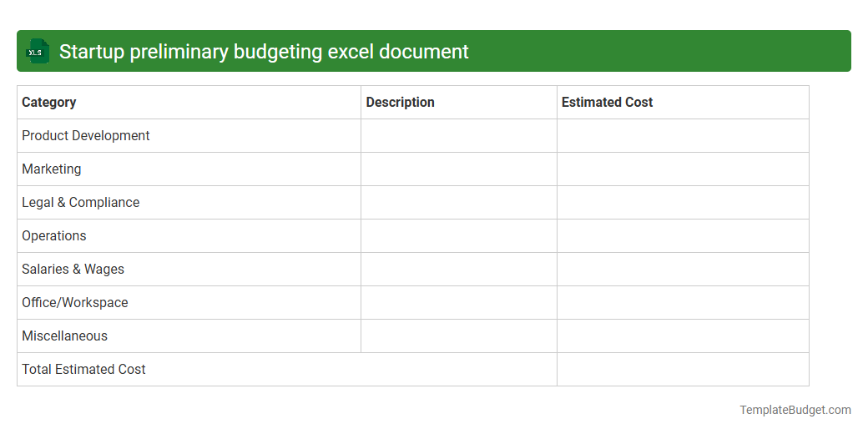Open the TemplateBudget.com link
Screen dimensions: 868x434
[795, 410]
